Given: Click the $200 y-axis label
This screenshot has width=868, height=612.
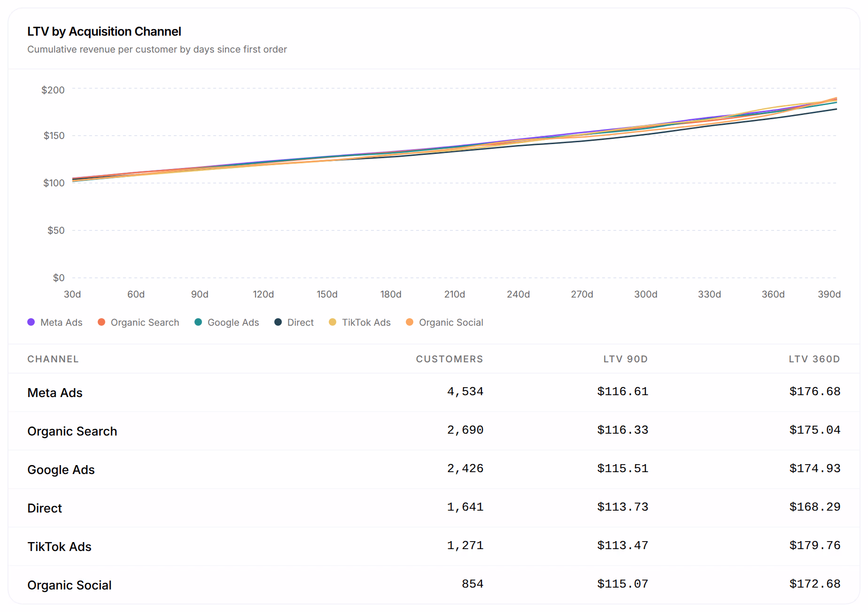Looking at the screenshot, I should (x=53, y=90).
